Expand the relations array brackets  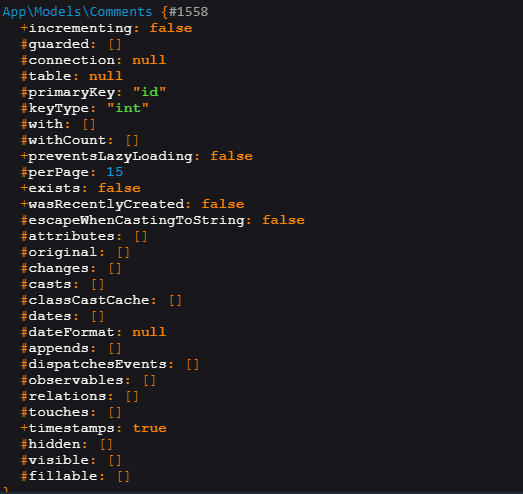tap(132, 396)
